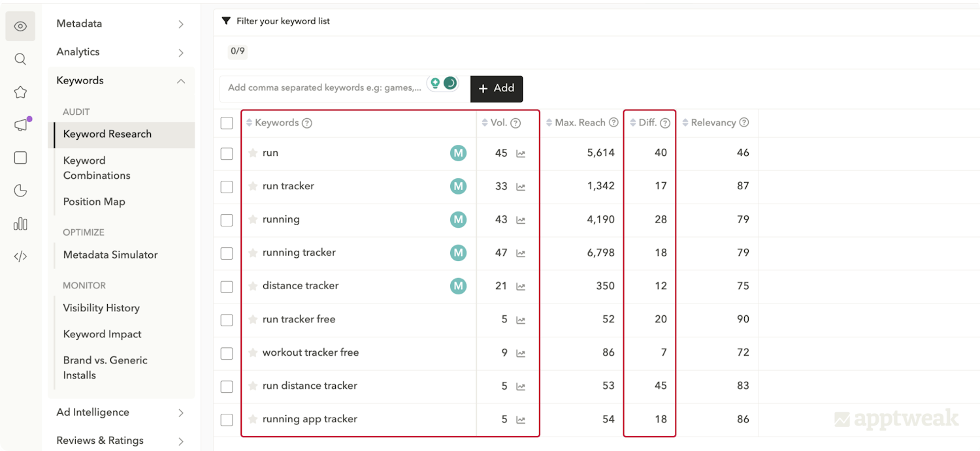Open the bar chart icon in sidebar
The width and height of the screenshot is (980, 451).
click(x=20, y=224)
